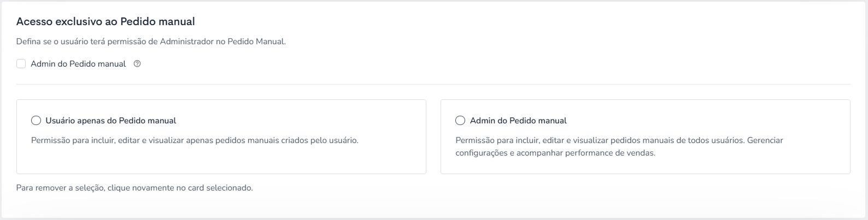
Task: Click the heading Acesso exclusivo ao Pedido manual
Action: point(106,22)
